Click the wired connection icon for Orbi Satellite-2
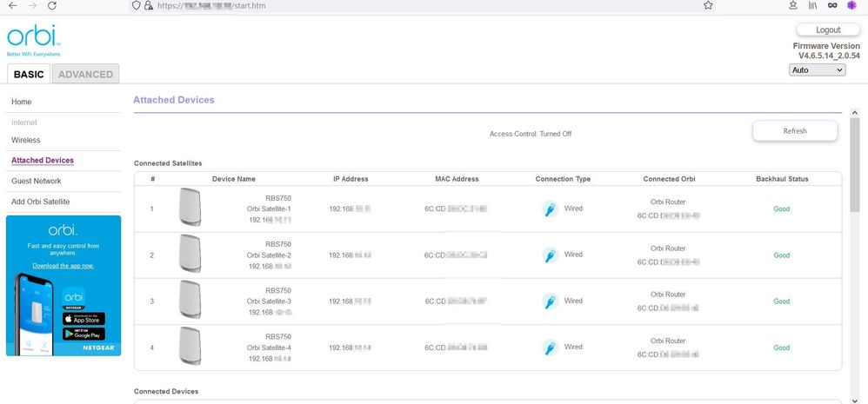Image resolution: width=868 pixels, height=404 pixels. (550, 255)
